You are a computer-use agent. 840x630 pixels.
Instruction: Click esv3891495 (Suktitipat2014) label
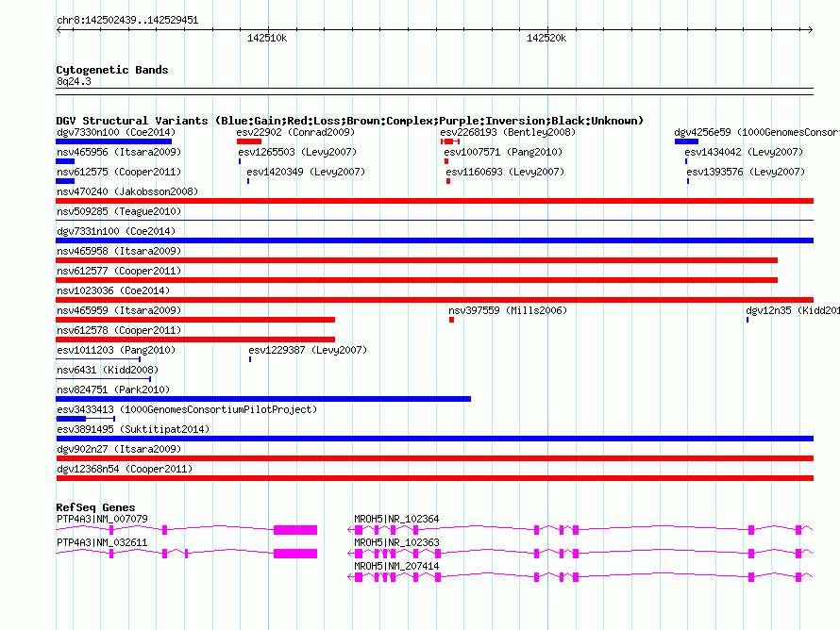[133, 429]
